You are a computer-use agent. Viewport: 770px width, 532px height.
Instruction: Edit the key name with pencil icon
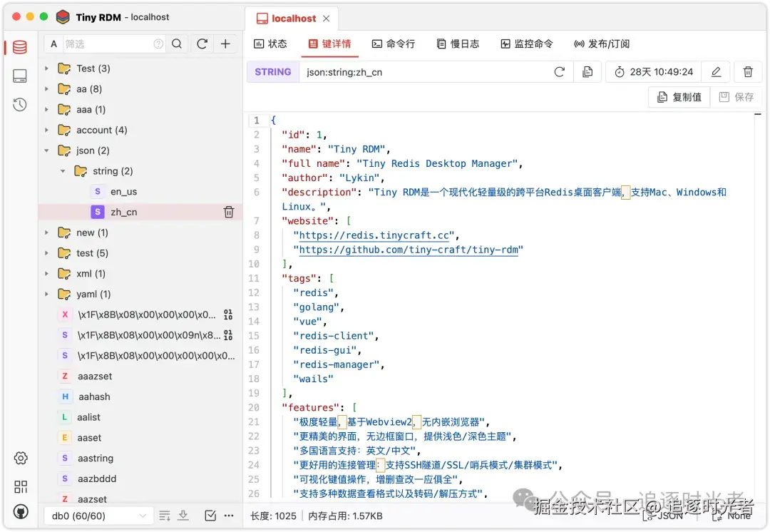click(716, 72)
